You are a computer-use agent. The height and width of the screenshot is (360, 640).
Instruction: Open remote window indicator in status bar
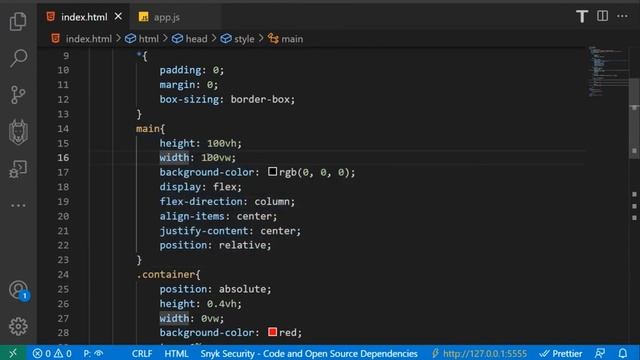tap(13, 353)
